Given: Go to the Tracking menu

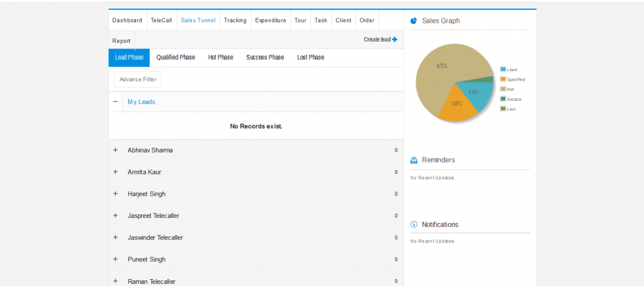Looking at the screenshot, I should 235,20.
